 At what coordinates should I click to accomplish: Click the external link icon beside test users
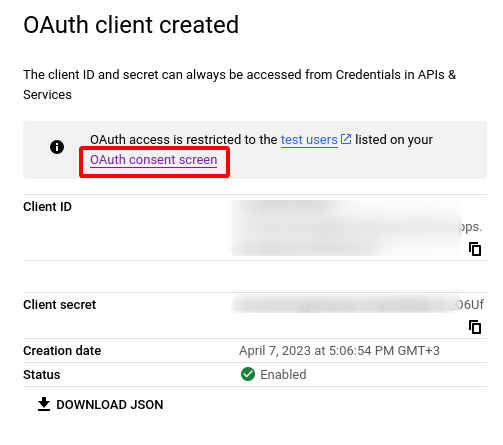[x=346, y=139]
